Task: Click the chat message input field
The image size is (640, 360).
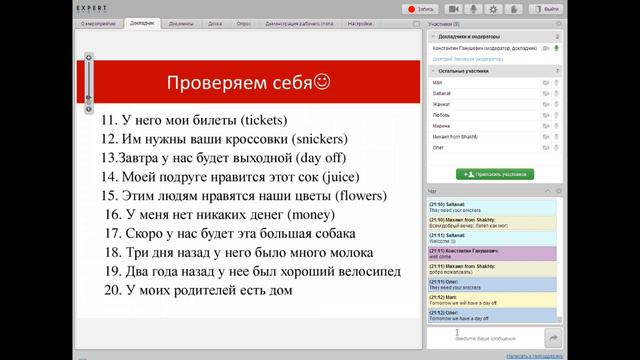Action: pyautogui.click(x=485, y=338)
